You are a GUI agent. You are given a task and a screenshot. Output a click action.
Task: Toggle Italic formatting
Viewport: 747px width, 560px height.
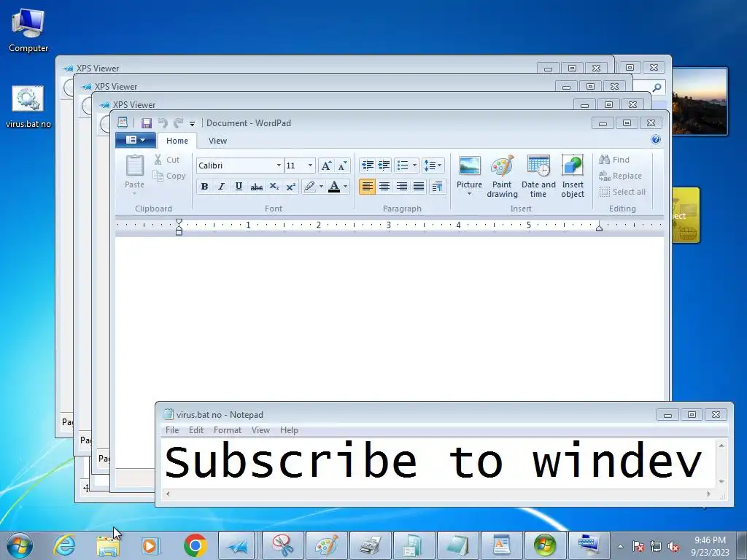coord(221,187)
